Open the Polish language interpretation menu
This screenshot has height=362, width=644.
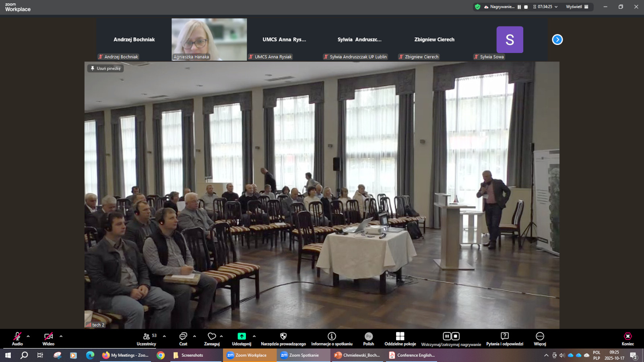(368, 338)
